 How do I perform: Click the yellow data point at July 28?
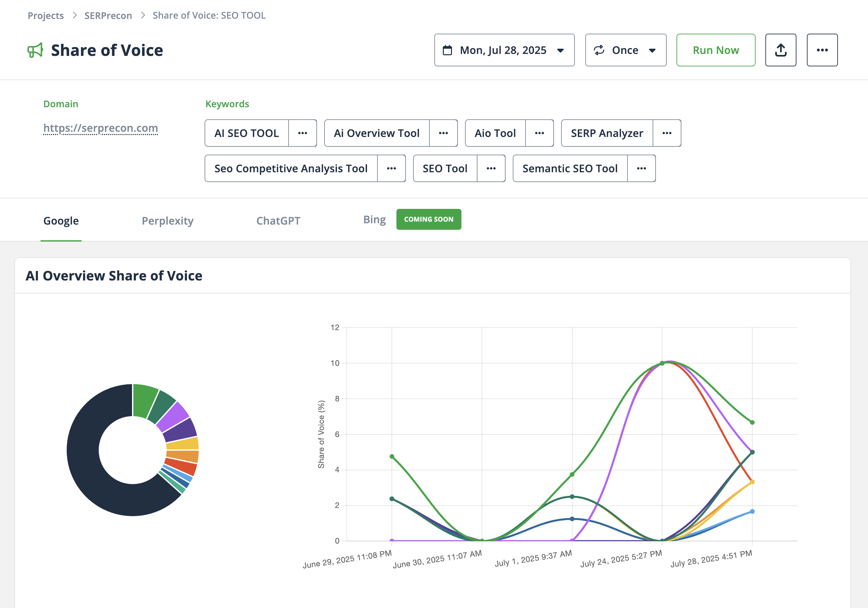[752, 482]
